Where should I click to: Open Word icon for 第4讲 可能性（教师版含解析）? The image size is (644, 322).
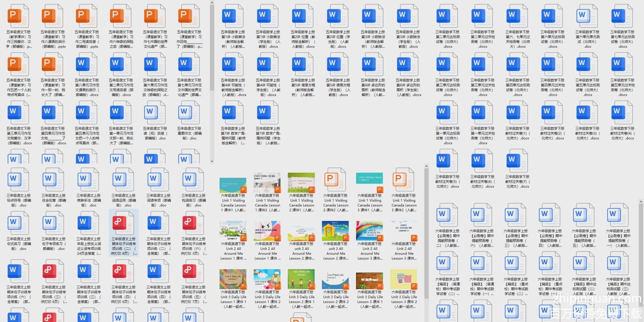click(x=233, y=64)
